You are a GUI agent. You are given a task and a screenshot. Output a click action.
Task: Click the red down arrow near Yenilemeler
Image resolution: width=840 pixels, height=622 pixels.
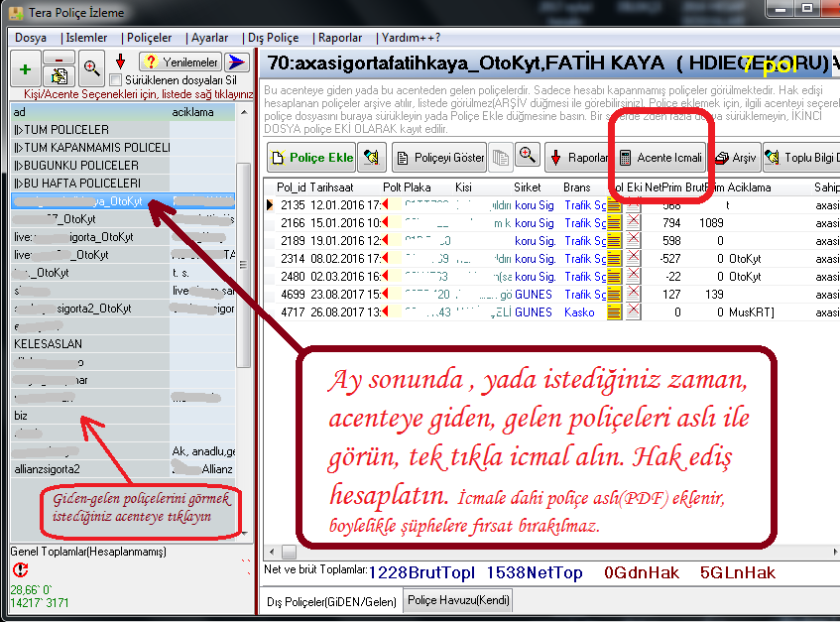[121, 62]
